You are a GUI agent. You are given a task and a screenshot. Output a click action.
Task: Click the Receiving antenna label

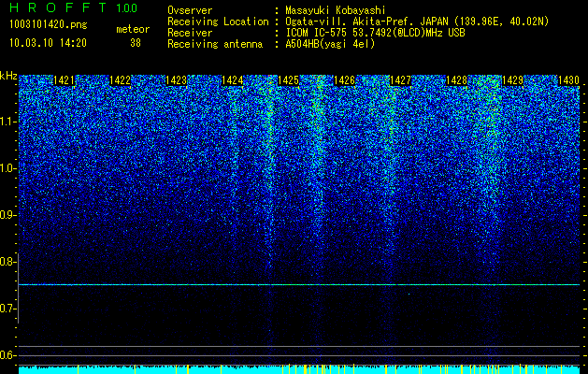(215, 44)
